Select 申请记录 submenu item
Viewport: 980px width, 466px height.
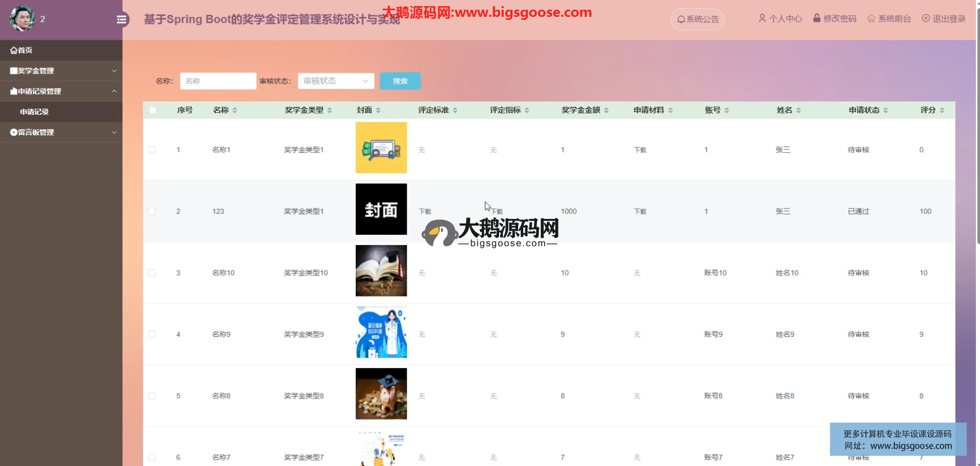pos(35,112)
